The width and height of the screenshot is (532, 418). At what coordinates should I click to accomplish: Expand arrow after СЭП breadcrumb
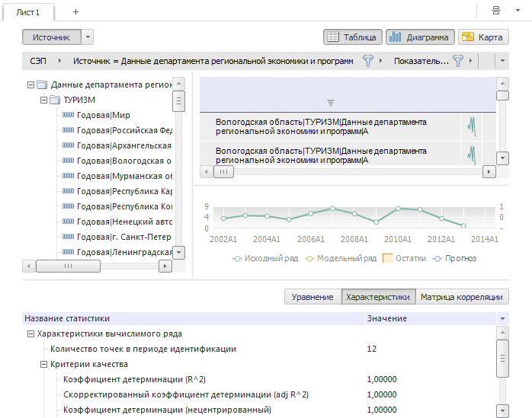coord(59,61)
